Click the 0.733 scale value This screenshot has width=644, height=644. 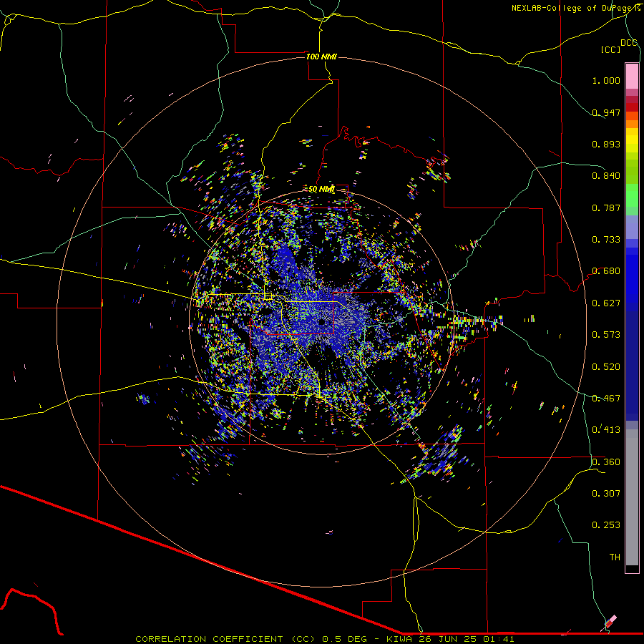tap(606, 240)
